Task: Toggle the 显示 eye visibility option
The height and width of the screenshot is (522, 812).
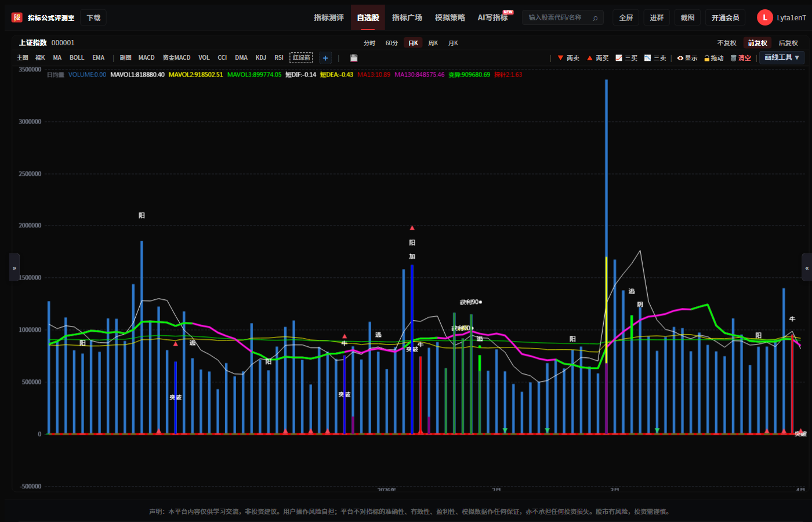Action: pyautogui.click(x=687, y=58)
